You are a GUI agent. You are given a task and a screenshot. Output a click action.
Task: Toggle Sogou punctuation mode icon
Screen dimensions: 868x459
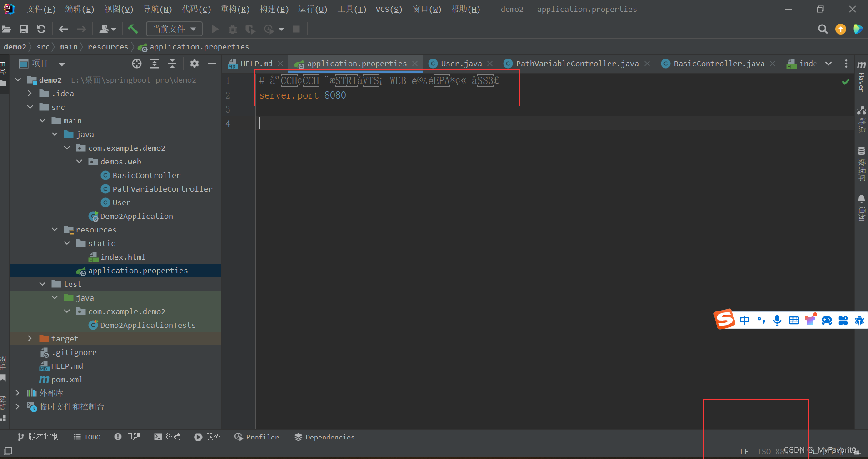[761, 321]
